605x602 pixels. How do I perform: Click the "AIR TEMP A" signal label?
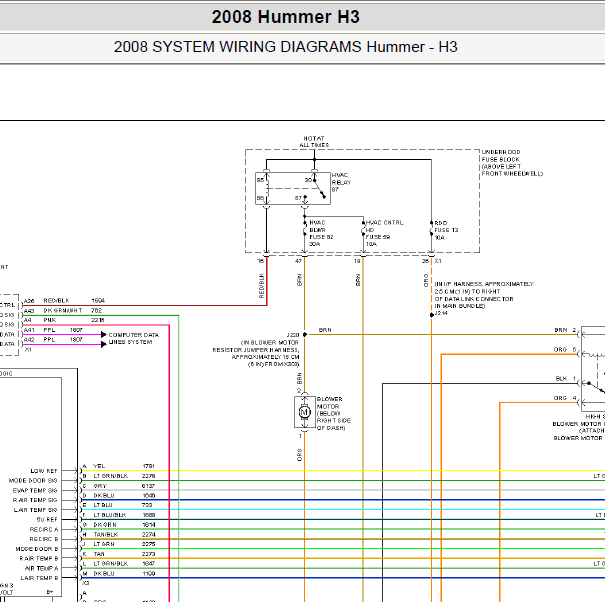pos(41,568)
